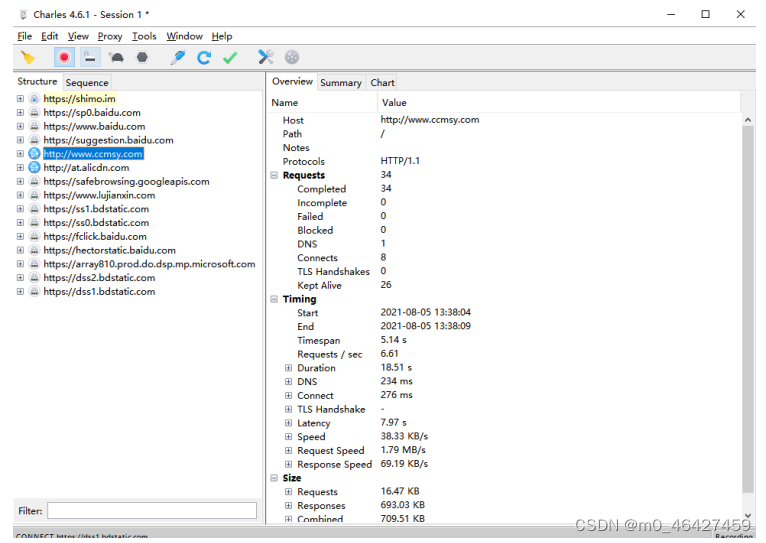This screenshot has height=543, width=766.
Task: Expand the Latency row
Action: [x=288, y=423]
